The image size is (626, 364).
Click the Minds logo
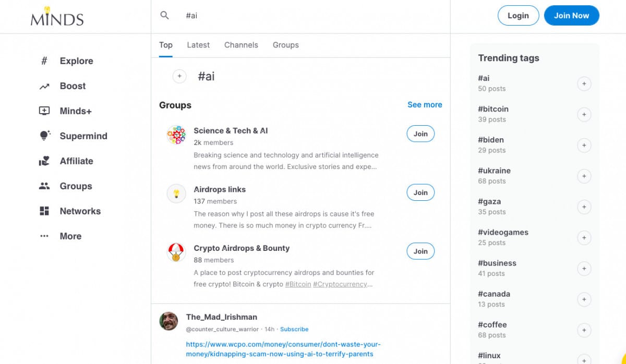[x=57, y=16]
